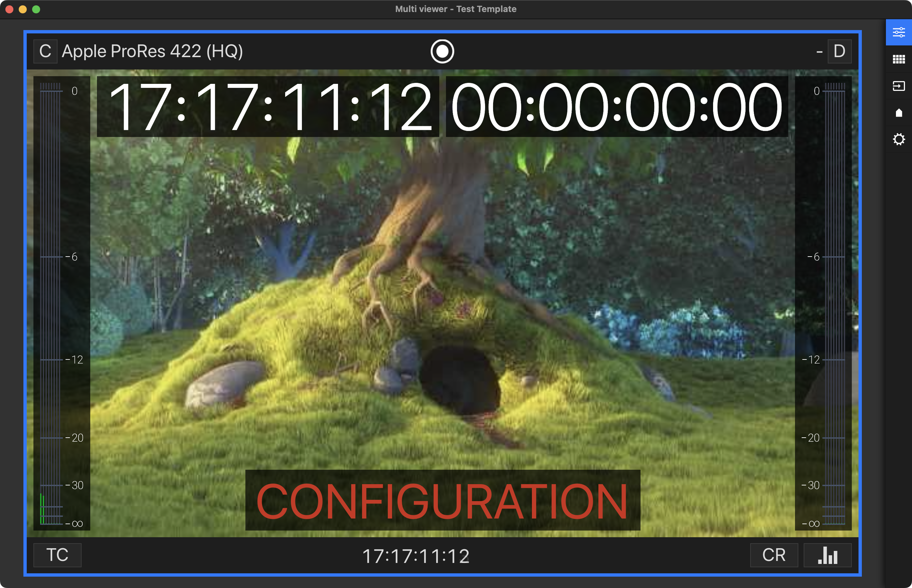Minimize the Multi viewer window
This screenshot has width=912, height=588.
[x=23, y=9]
